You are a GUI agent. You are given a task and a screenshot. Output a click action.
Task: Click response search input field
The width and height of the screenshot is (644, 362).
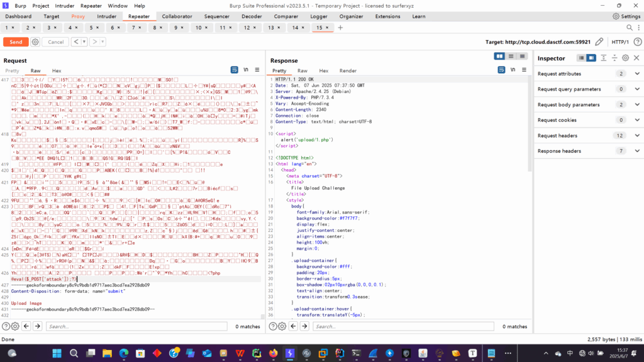coord(403,326)
